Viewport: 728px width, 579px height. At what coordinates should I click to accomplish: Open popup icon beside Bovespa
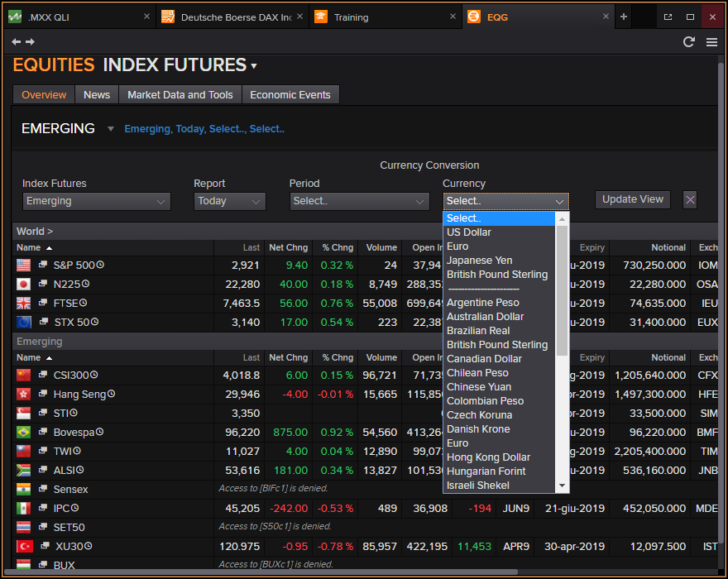point(43,432)
